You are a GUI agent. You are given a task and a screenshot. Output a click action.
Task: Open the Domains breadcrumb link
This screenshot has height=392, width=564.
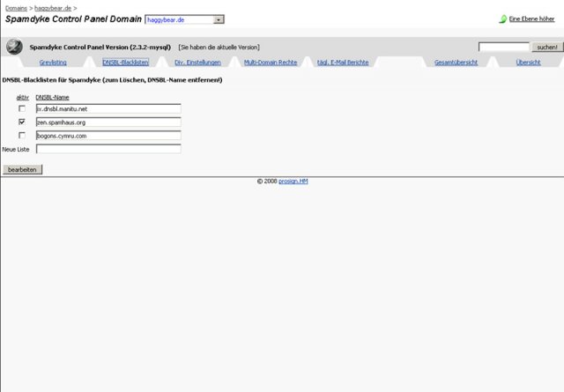coord(16,8)
